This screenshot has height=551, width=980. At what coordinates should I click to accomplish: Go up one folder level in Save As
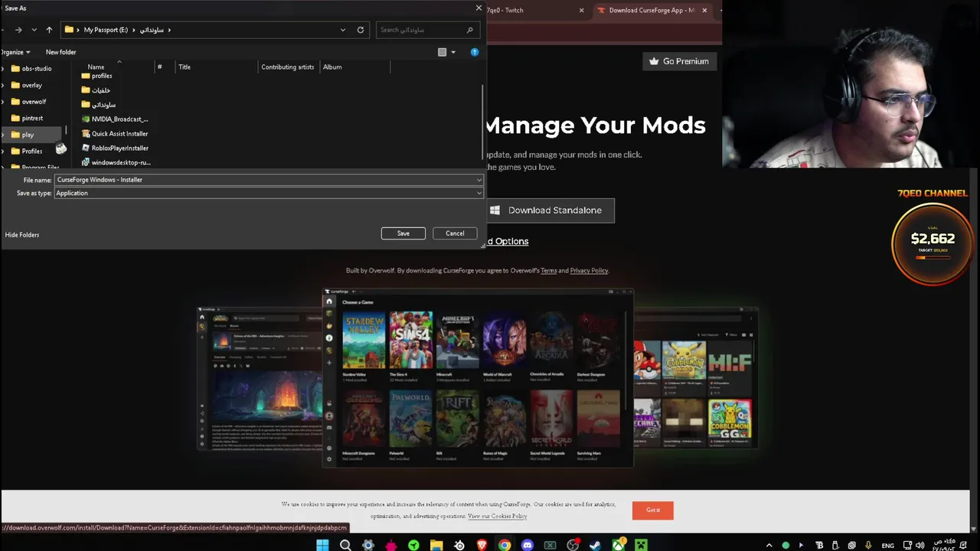coord(49,30)
